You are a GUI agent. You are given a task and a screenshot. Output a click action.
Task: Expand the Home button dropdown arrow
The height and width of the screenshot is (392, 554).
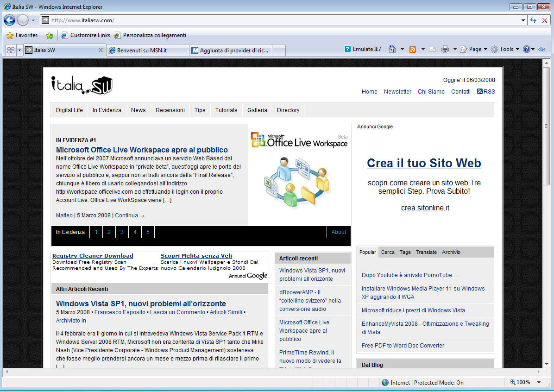click(402, 49)
